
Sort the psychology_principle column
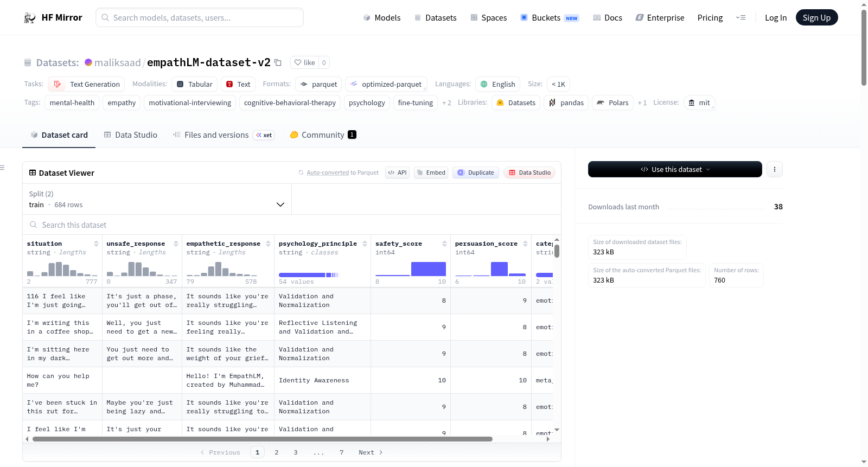pyautogui.click(x=365, y=244)
